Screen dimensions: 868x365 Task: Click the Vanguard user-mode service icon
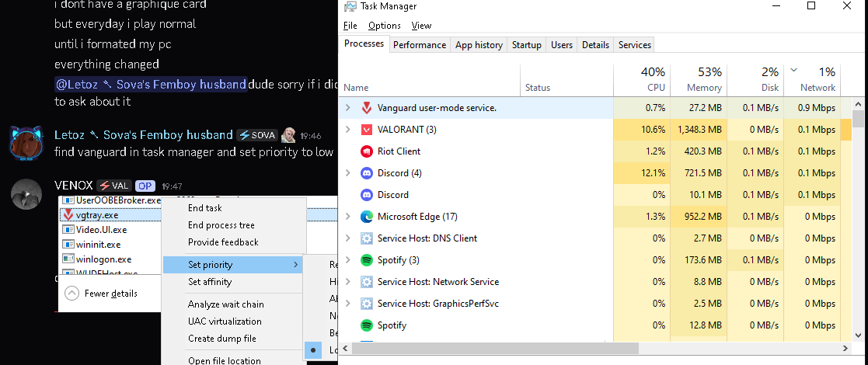tap(367, 108)
